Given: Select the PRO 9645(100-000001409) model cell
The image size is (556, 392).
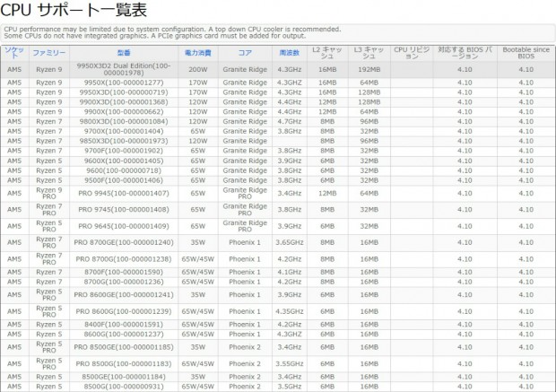Looking at the screenshot, I should click(124, 226).
